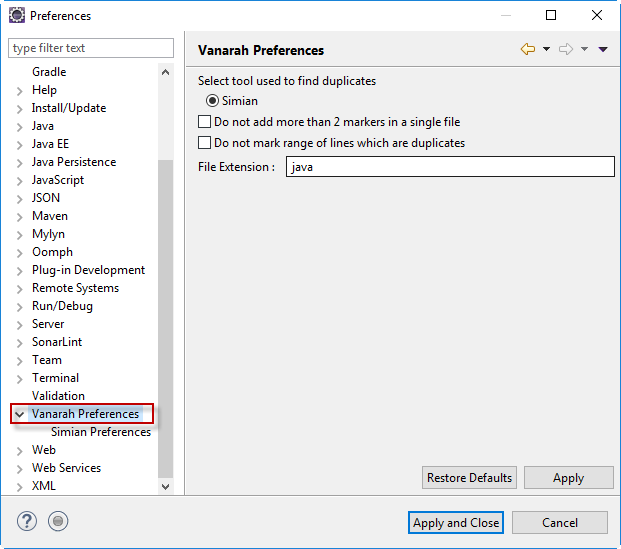
Task: Click the Restore Defaults button
Action: click(470, 478)
